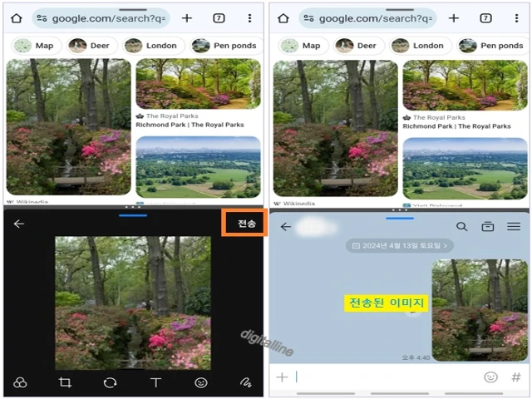Open sent garden image in chat
532x399 pixels.
pos(480,310)
